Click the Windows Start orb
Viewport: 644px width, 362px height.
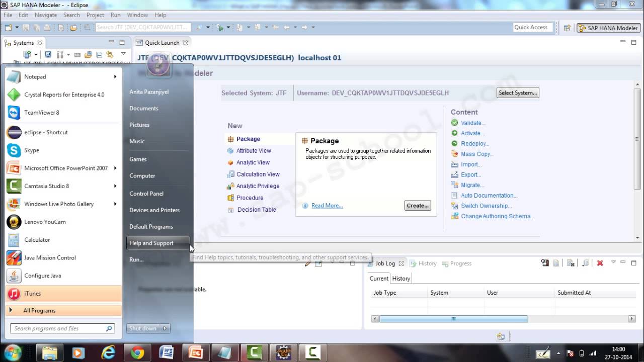[x=13, y=352]
